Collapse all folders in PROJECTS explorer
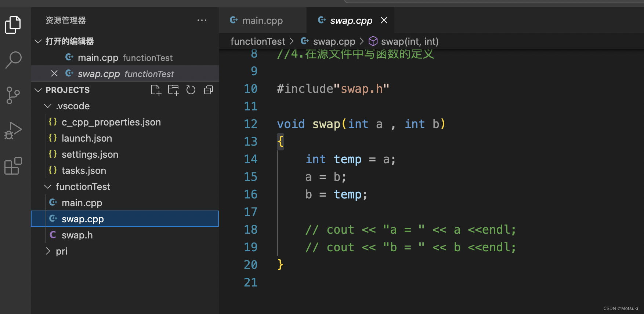Image resolution: width=644 pixels, height=314 pixels. pyautogui.click(x=209, y=90)
